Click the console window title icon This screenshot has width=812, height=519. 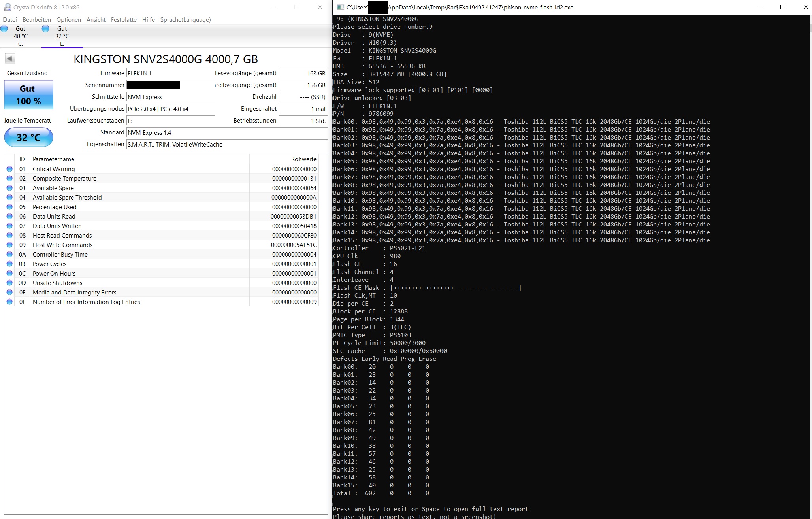339,7
